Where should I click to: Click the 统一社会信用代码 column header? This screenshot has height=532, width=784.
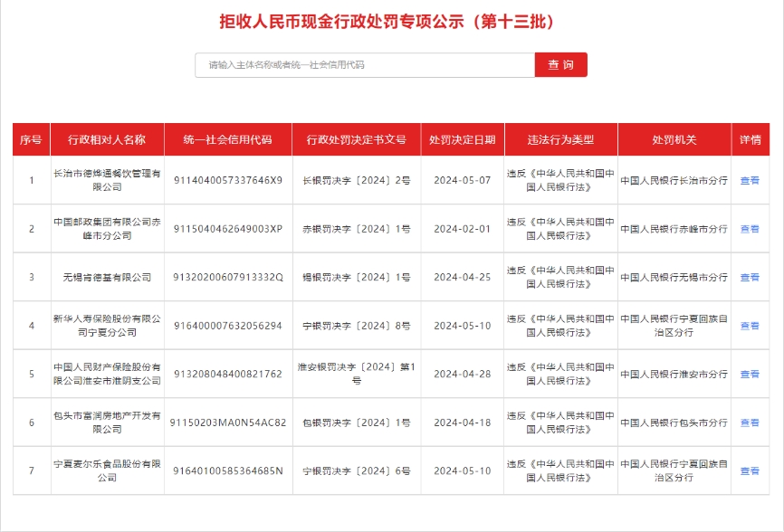228,140
